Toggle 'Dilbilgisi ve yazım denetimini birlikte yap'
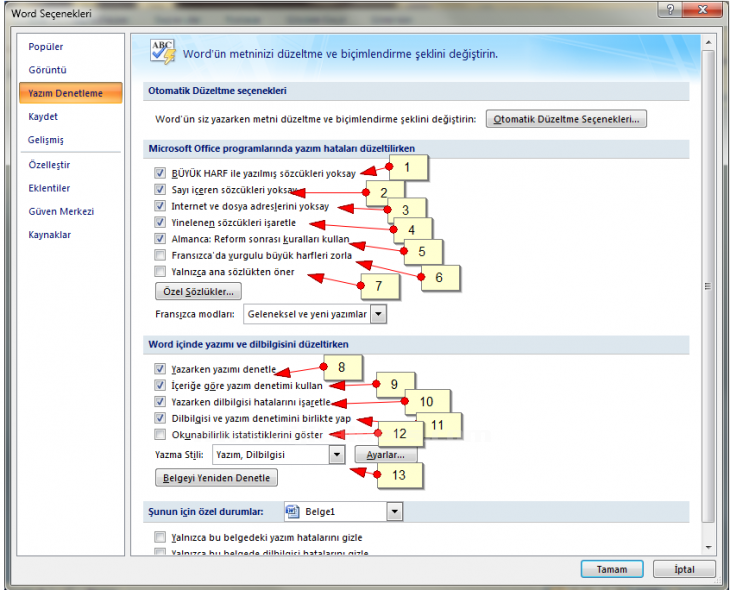730x590 pixels. 160,418
